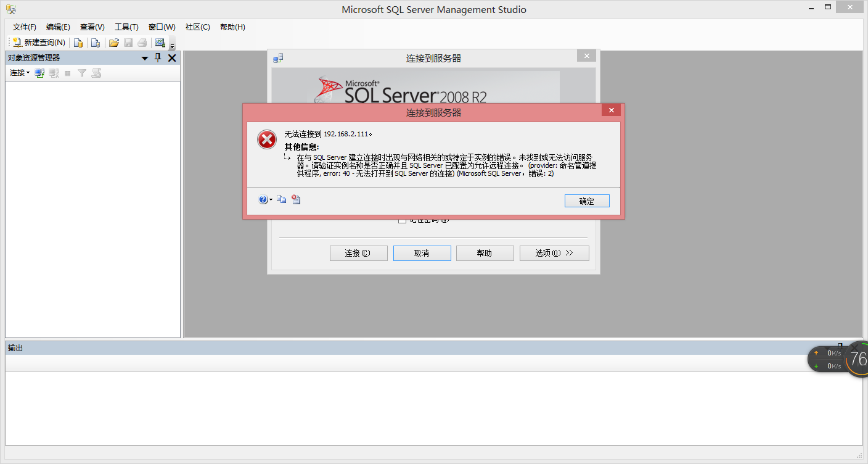
Task: Click the show technical details icon
Action: point(296,199)
